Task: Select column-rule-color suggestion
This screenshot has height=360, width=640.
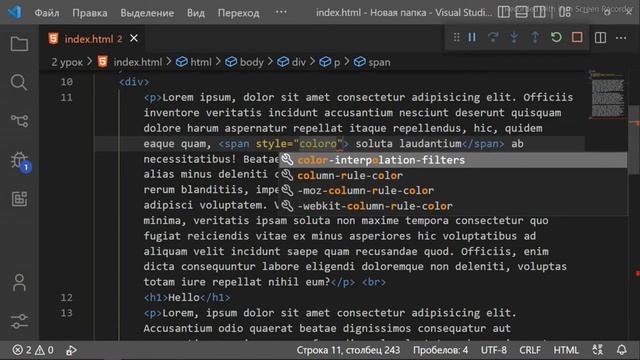Action: click(x=453, y=176)
